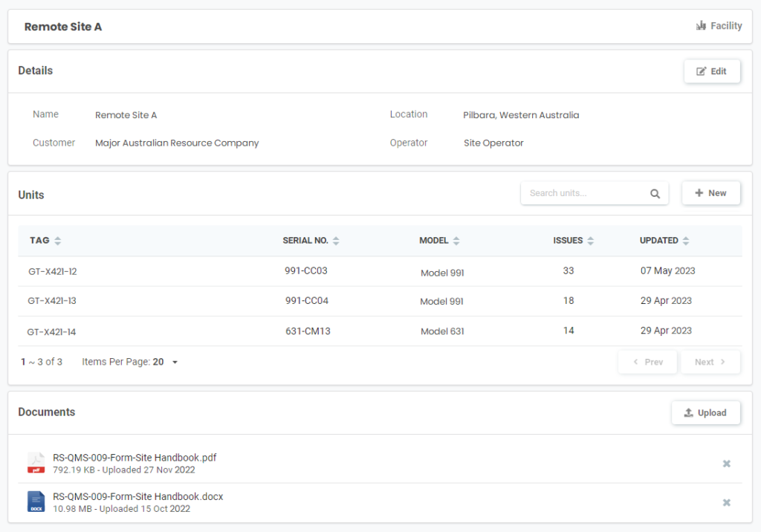Sort units by the TAG column

tap(58, 241)
